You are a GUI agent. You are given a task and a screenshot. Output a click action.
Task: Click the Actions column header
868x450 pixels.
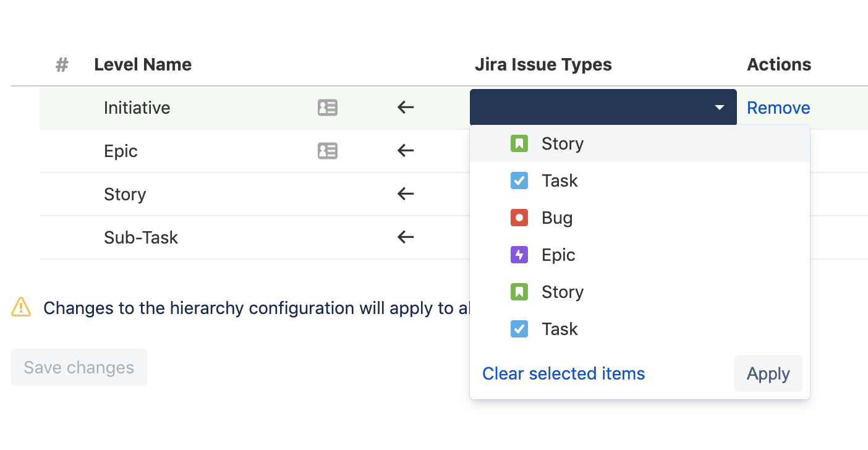tap(779, 64)
